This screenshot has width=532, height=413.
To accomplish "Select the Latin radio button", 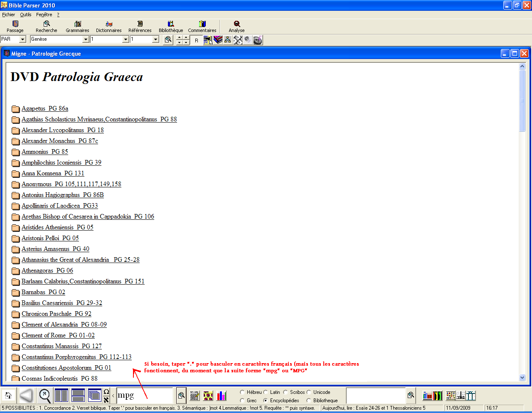I will point(266,392).
